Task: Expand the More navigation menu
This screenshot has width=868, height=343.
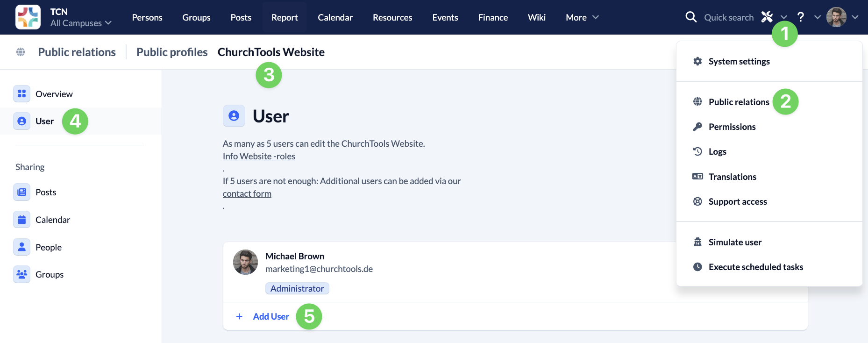Action: (582, 17)
